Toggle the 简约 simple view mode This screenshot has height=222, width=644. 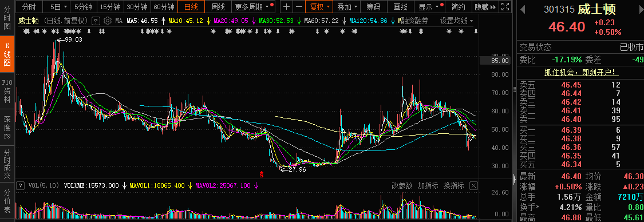[458, 6]
